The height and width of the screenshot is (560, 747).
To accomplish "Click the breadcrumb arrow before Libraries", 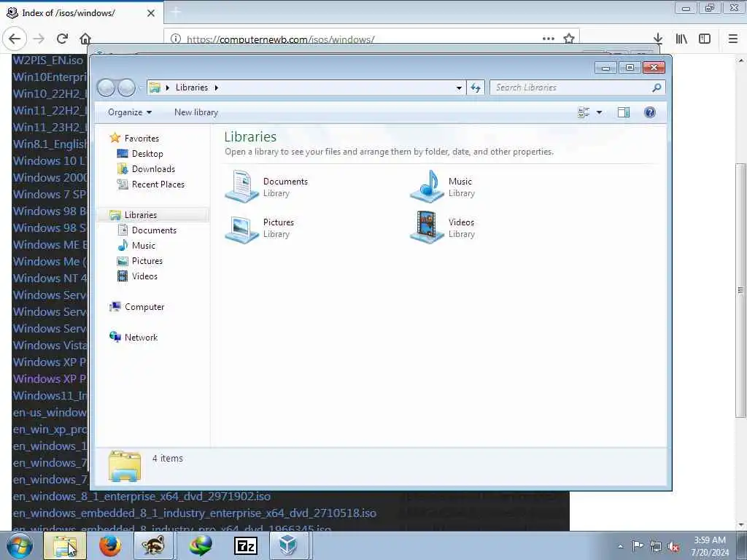I will tap(168, 87).
